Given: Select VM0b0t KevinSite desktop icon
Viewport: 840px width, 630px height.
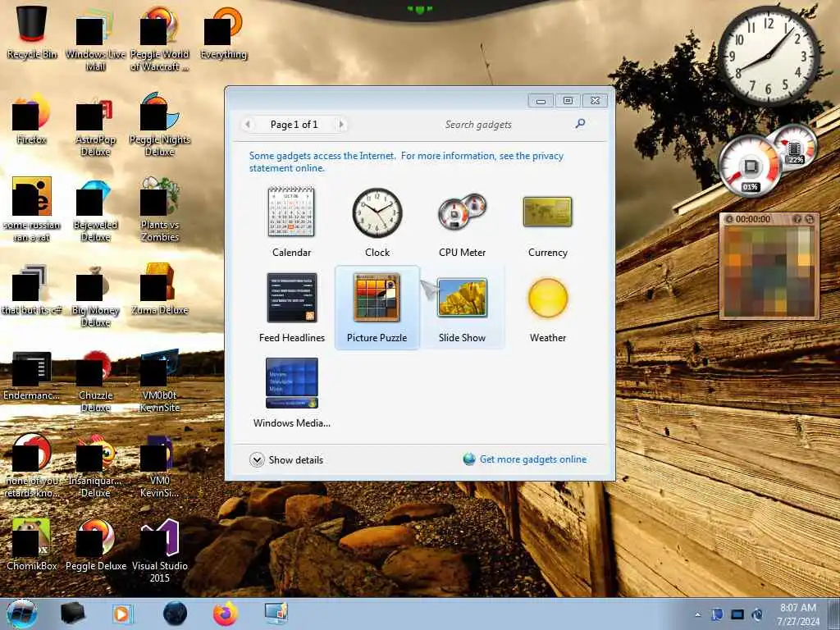Looking at the screenshot, I should point(159,381).
